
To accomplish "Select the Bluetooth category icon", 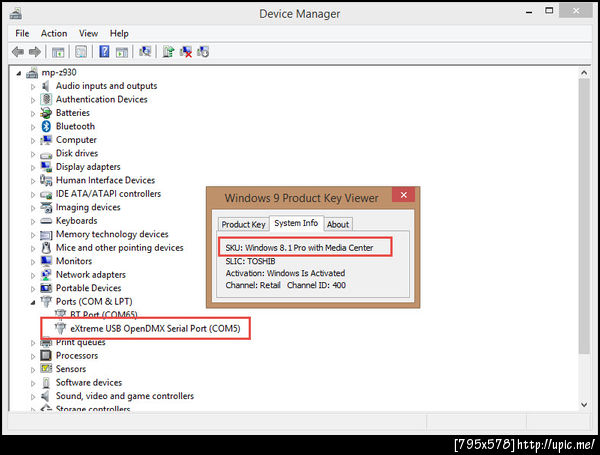I will click(x=46, y=126).
